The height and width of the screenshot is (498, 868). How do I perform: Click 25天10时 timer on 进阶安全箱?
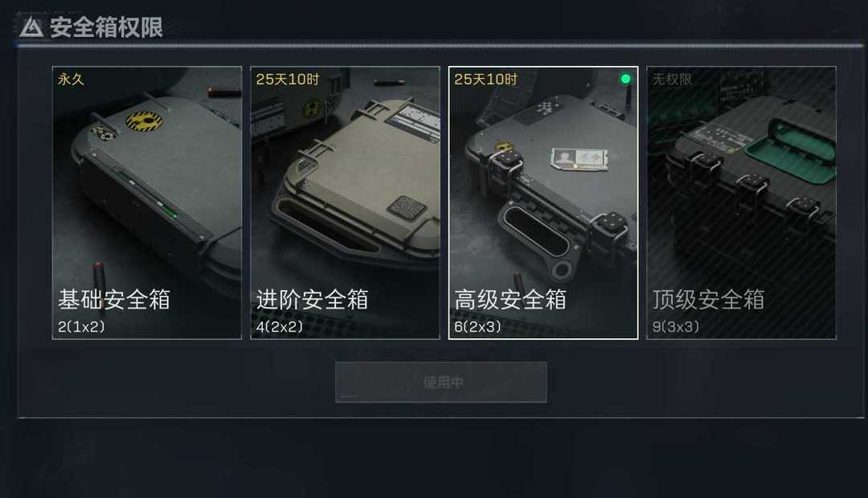287,80
